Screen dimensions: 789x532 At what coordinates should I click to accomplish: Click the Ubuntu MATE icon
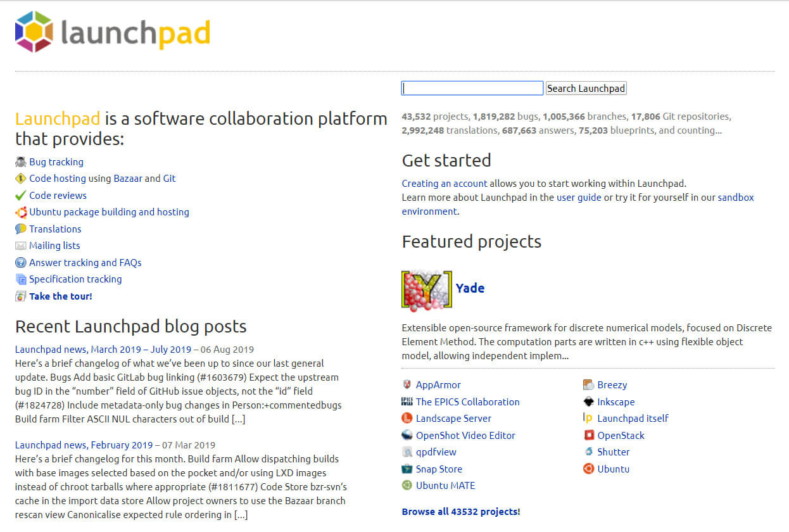click(407, 486)
